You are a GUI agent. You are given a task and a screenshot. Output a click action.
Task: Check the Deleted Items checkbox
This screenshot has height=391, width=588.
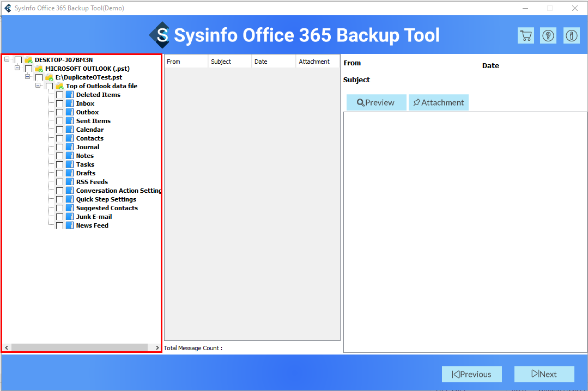[59, 95]
